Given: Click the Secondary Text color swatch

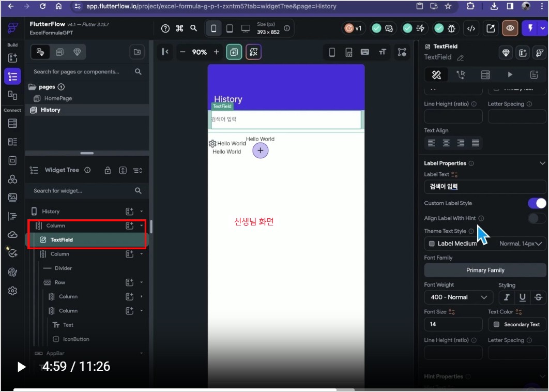Looking at the screenshot, I should click(x=496, y=324).
